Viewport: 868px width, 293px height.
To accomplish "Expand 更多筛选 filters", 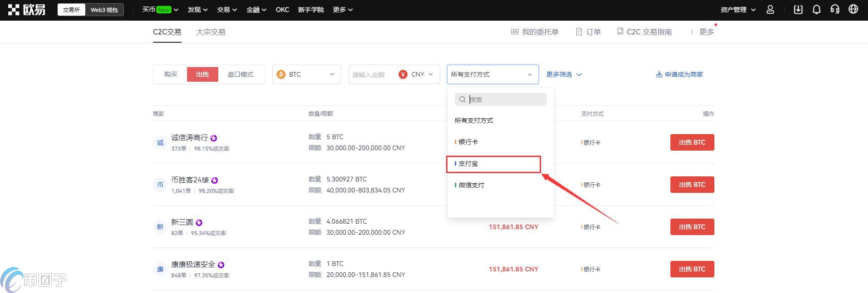I will click(x=564, y=74).
